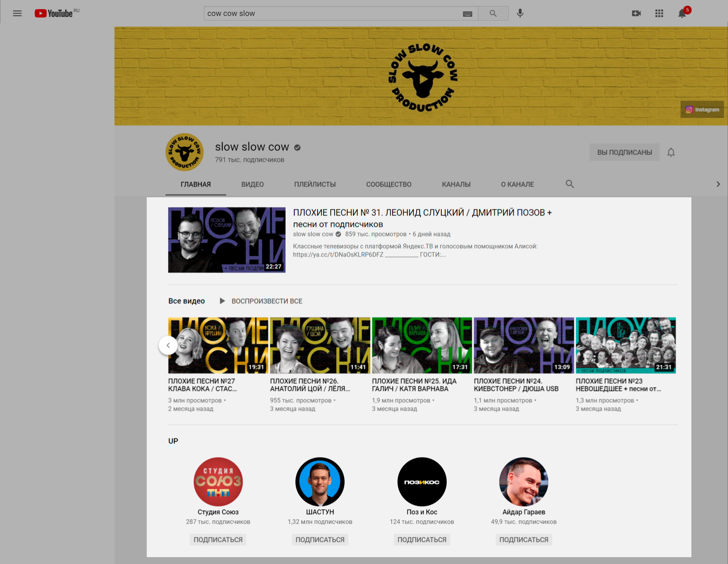This screenshot has height=564, width=728.
Task: Open Поз и Кос channel avatar
Action: point(422,482)
